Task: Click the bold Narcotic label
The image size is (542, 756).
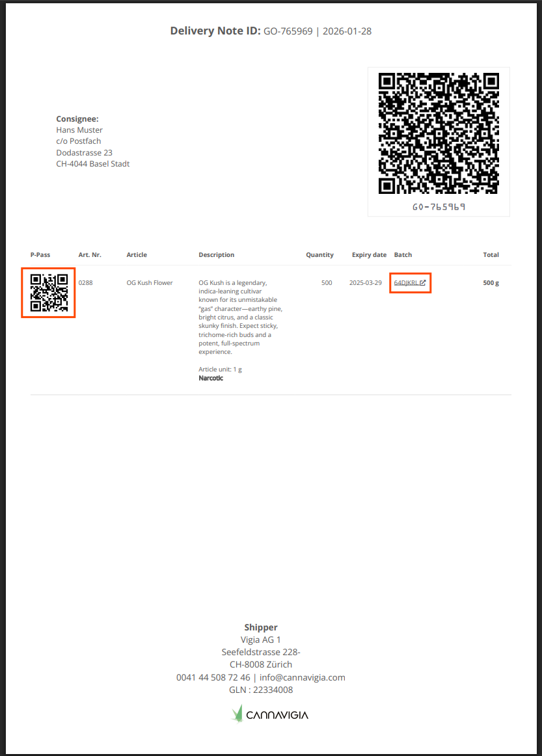Action: 211,378
